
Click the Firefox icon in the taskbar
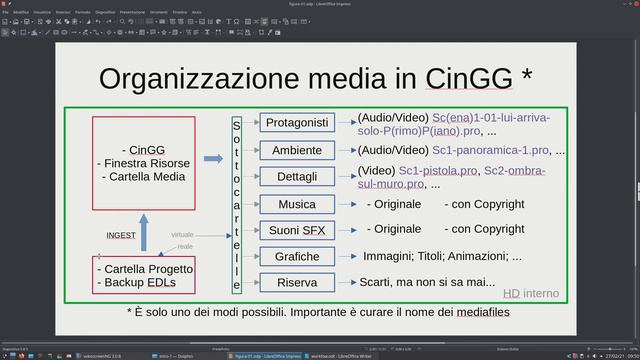(x=21, y=356)
